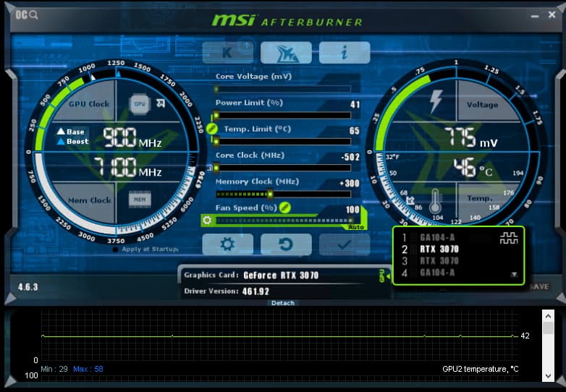Launch Kombustor with the K button
The height and width of the screenshot is (392, 566).
coord(227,53)
